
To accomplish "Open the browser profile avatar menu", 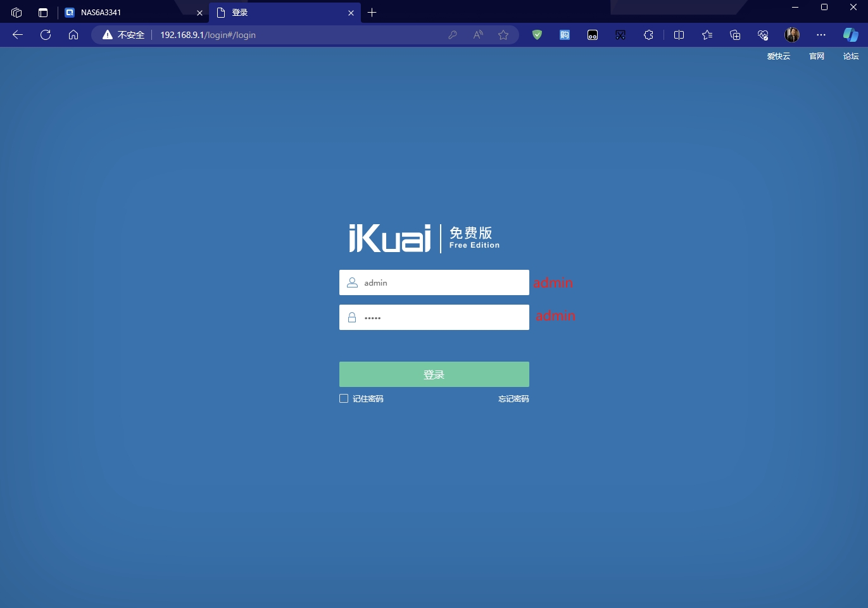I will coord(792,35).
